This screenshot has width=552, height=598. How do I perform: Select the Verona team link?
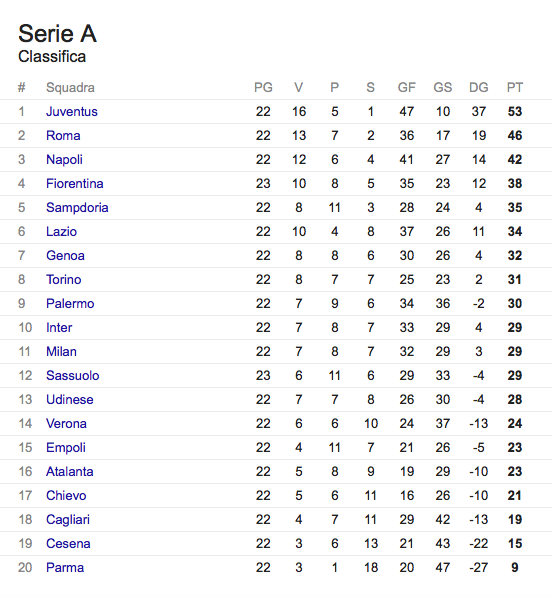(66, 424)
